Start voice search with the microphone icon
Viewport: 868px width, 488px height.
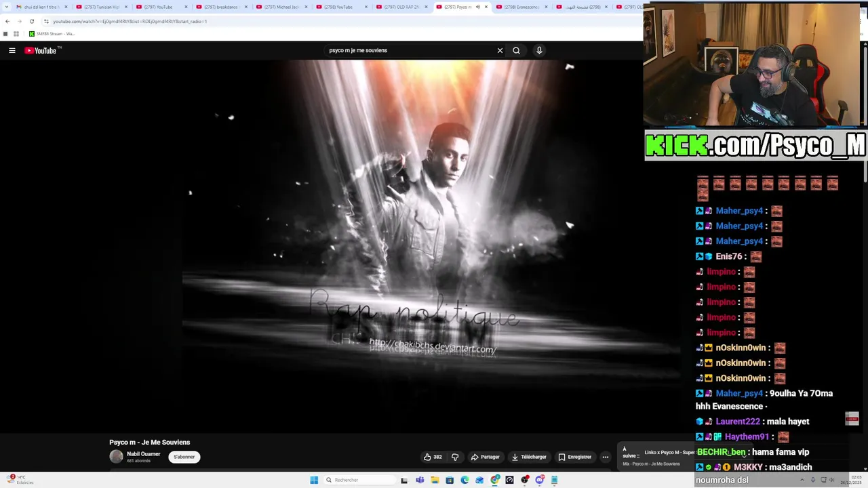click(x=539, y=50)
